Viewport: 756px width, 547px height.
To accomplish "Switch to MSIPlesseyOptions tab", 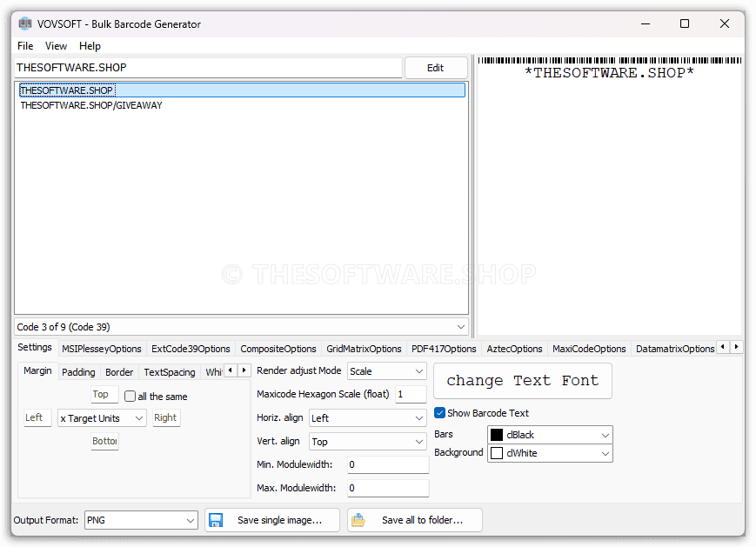I will (x=102, y=349).
